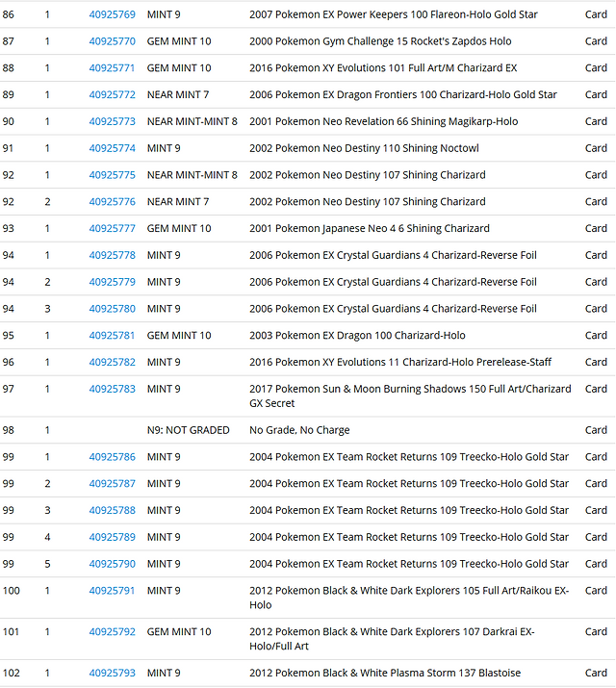This screenshot has width=616, height=688.
Task: Open cert number 40925783 link
Action: (x=112, y=389)
